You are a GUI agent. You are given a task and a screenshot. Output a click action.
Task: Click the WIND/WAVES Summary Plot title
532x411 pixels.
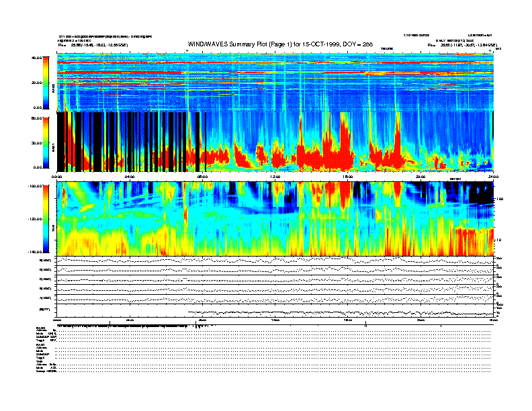coord(280,44)
